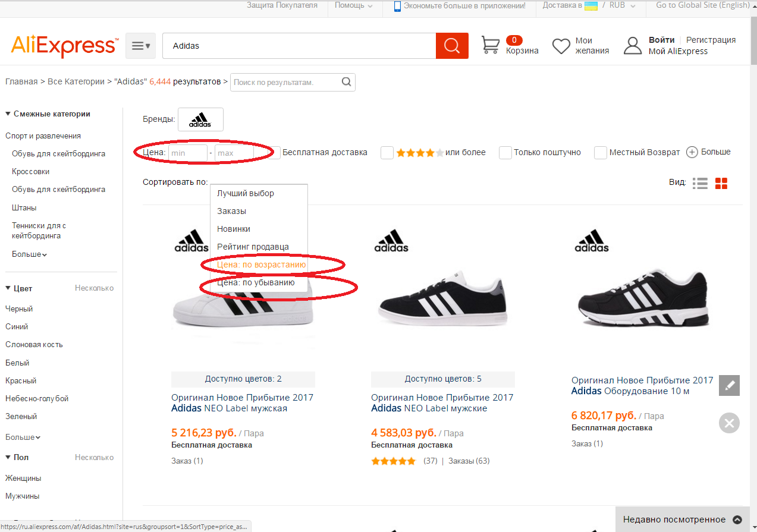
Task: Expand Больше under color list
Action: [23, 437]
